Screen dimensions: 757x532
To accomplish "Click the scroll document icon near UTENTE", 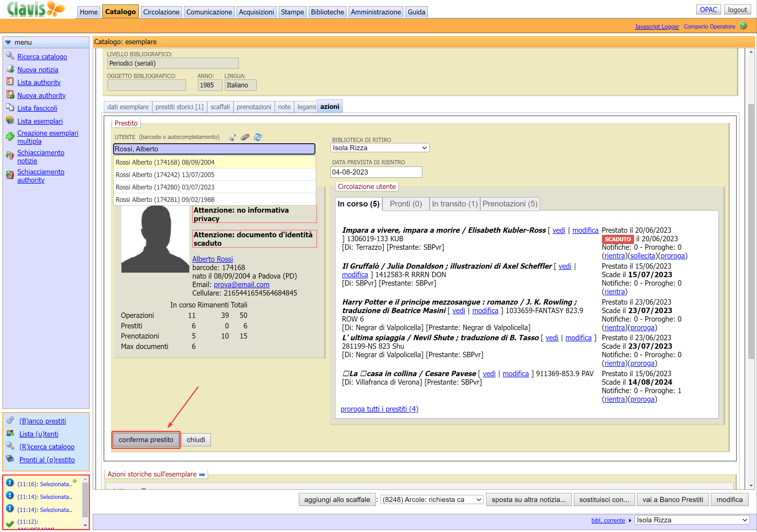I will [232, 137].
